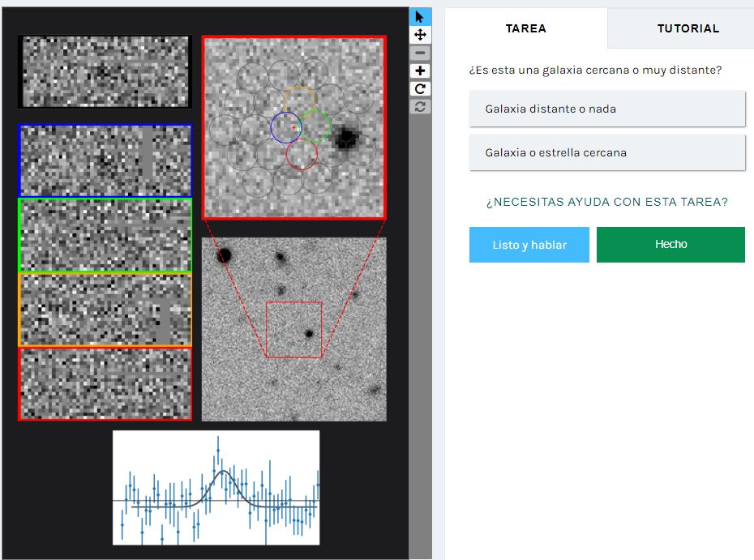The width and height of the screenshot is (754, 560).
Task: Activate the pan move tool
Action: 420,35
